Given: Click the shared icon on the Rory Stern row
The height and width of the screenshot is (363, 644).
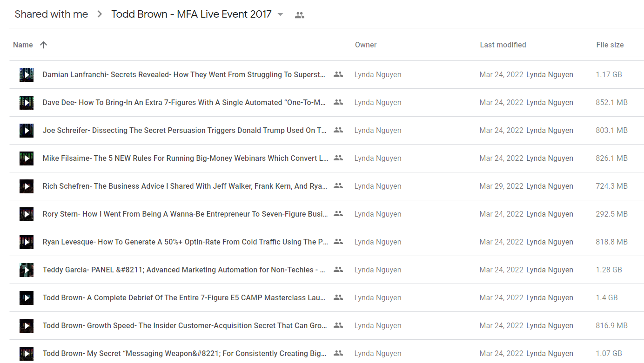Looking at the screenshot, I should [x=338, y=214].
